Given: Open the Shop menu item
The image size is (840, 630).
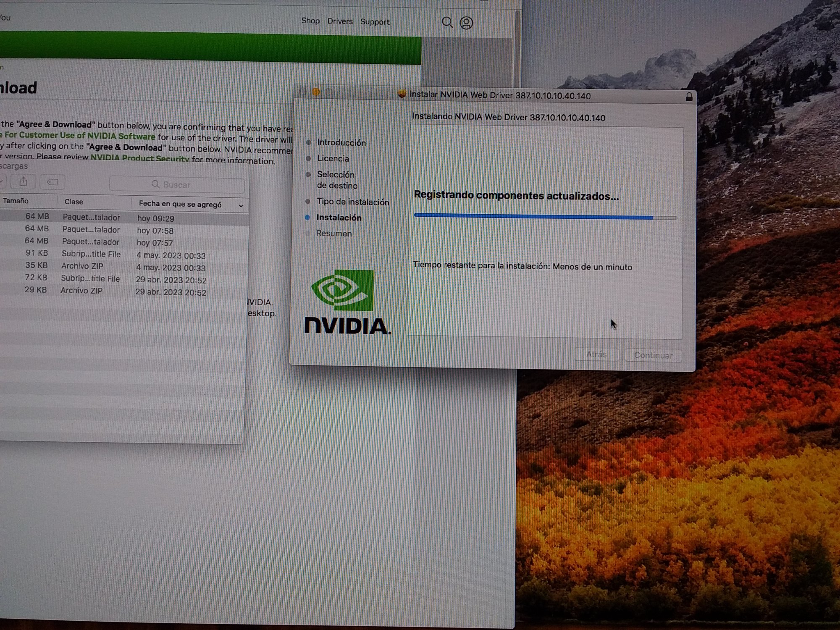Looking at the screenshot, I should click(310, 21).
